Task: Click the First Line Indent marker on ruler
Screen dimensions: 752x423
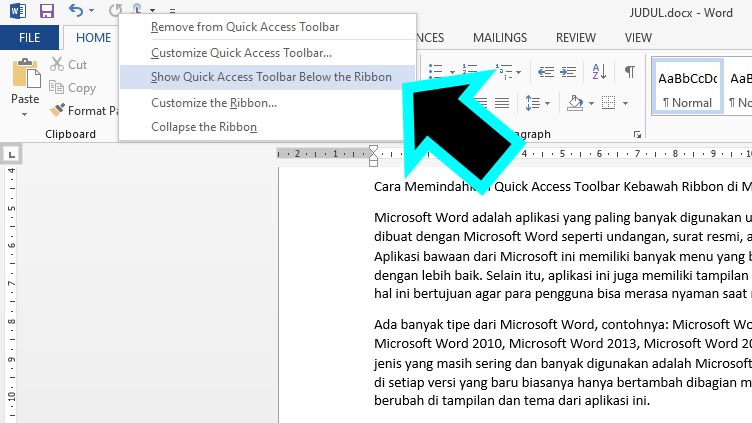Action: click(373, 149)
